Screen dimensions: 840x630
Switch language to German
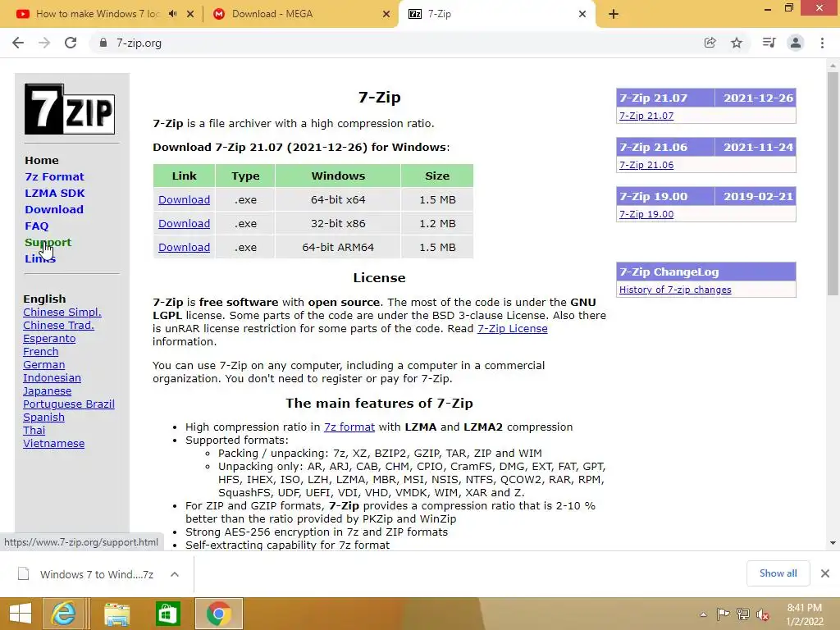(44, 365)
